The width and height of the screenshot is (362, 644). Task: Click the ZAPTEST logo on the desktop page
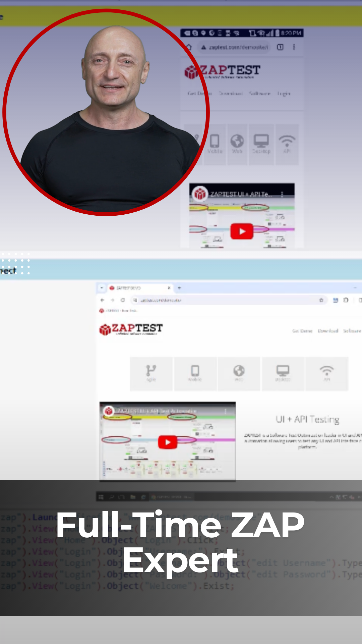(x=131, y=329)
